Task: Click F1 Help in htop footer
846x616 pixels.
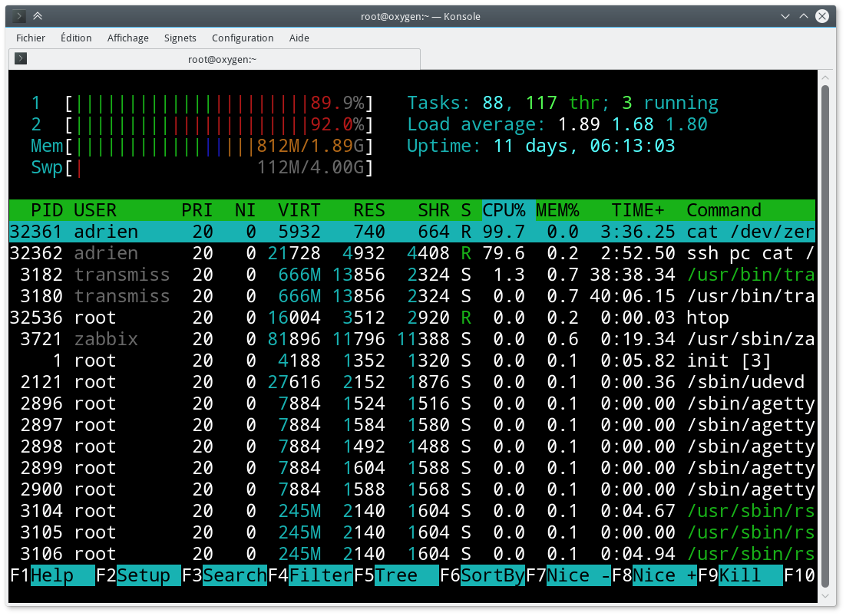Action: [x=52, y=575]
